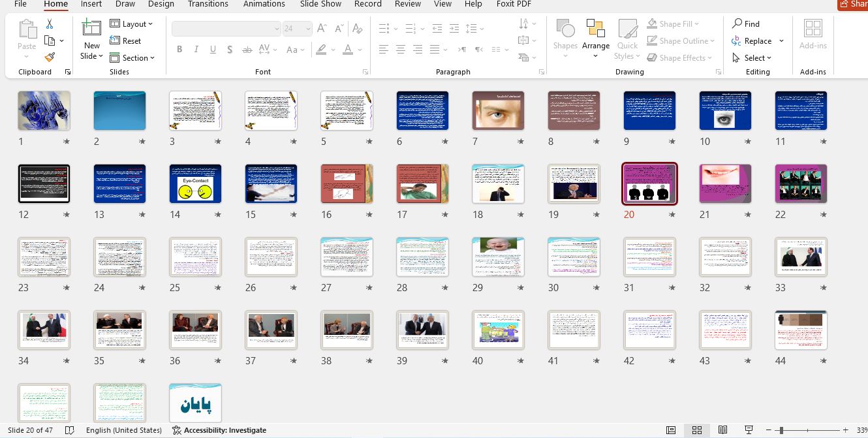Click the Increase Font Size icon
Screen dimensions: 868x438
(322, 28)
